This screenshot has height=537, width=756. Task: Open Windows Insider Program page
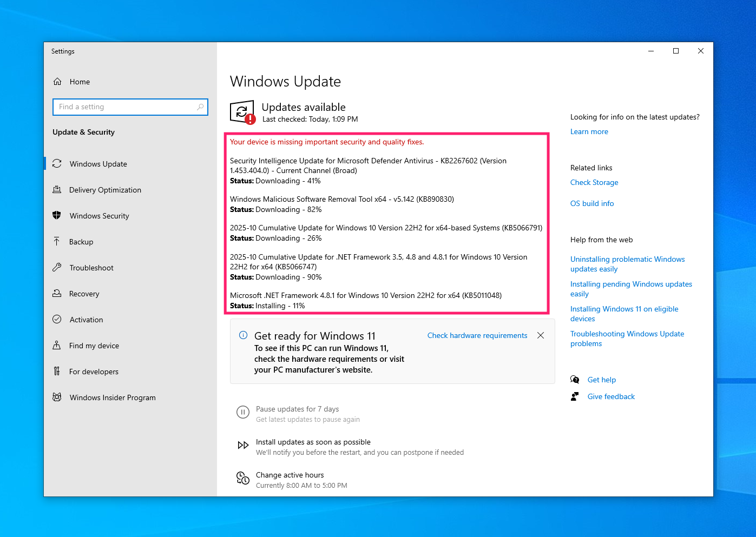pyautogui.click(x=130, y=397)
